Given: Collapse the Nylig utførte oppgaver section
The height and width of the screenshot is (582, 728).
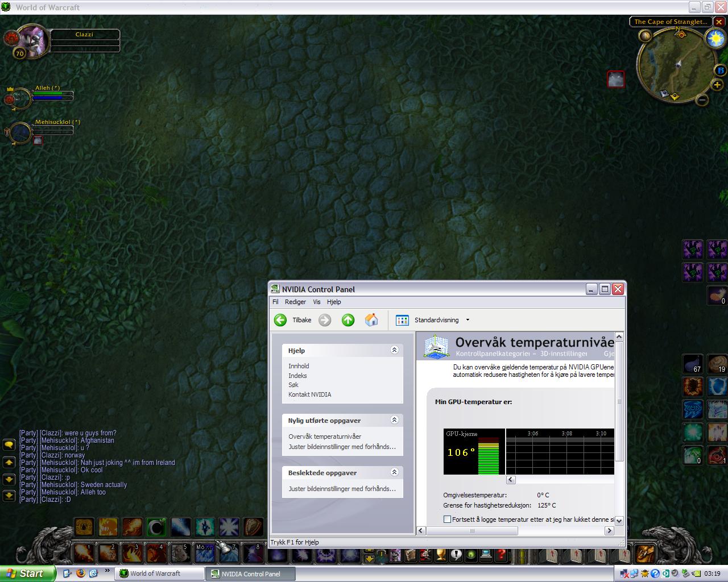Looking at the screenshot, I should pyautogui.click(x=394, y=420).
